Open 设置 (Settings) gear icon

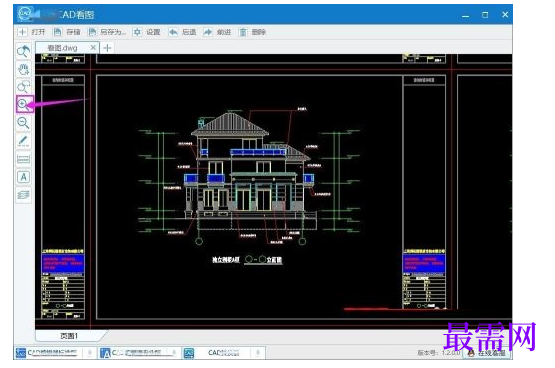[137, 32]
